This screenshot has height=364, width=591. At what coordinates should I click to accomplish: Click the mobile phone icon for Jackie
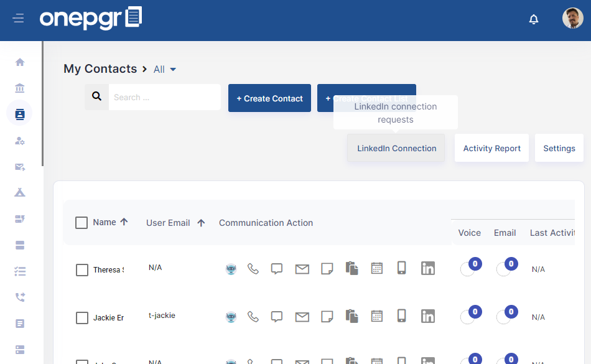point(401,315)
